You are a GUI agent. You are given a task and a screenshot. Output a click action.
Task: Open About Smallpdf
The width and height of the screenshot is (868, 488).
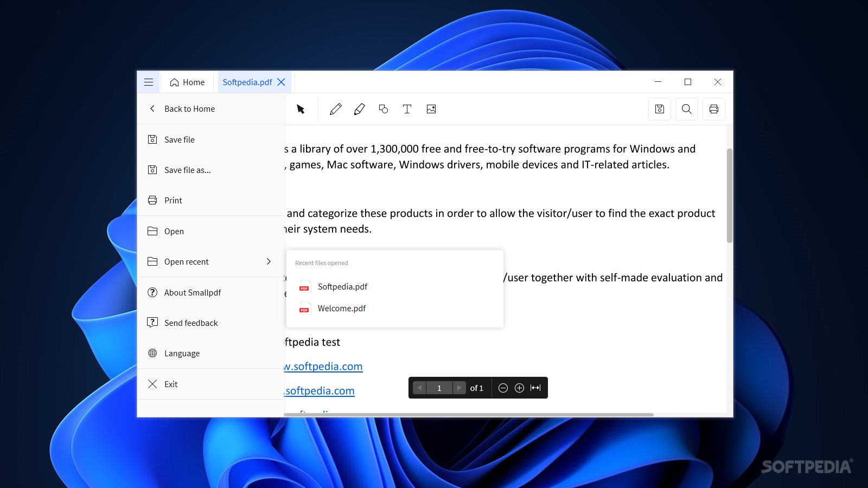210,292
